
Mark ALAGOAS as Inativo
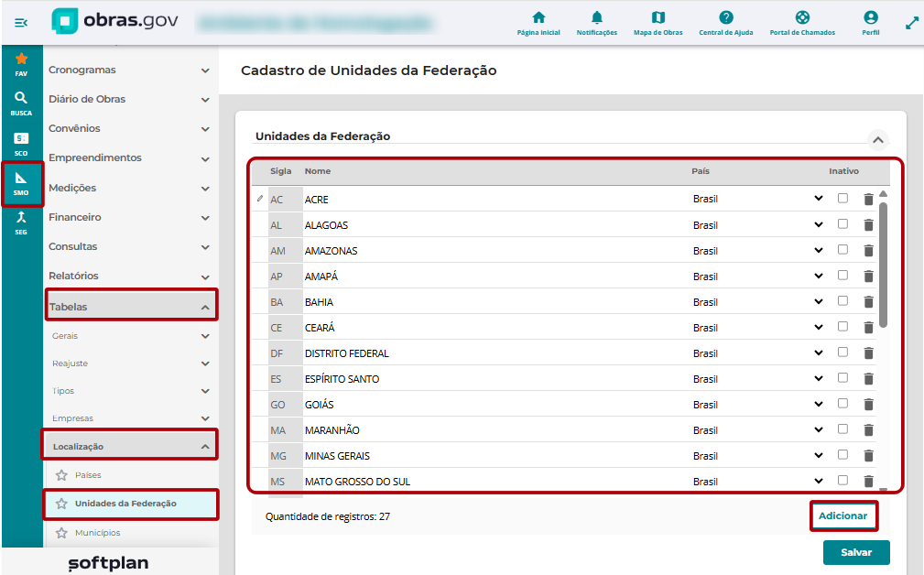[842, 224]
